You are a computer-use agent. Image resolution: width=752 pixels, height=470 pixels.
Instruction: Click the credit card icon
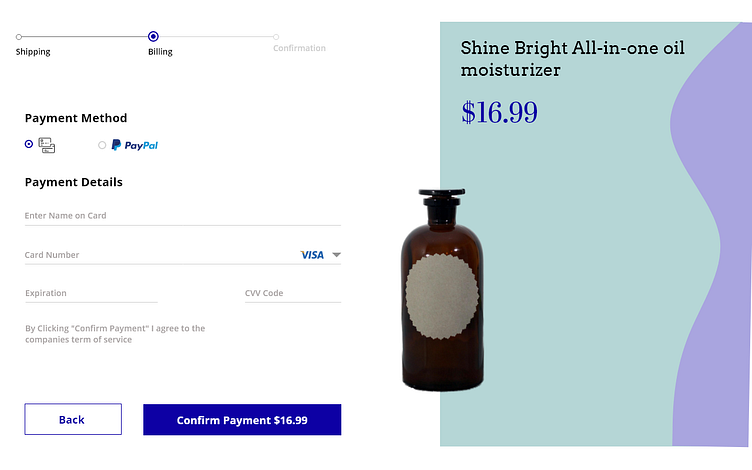(x=47, y=145)
